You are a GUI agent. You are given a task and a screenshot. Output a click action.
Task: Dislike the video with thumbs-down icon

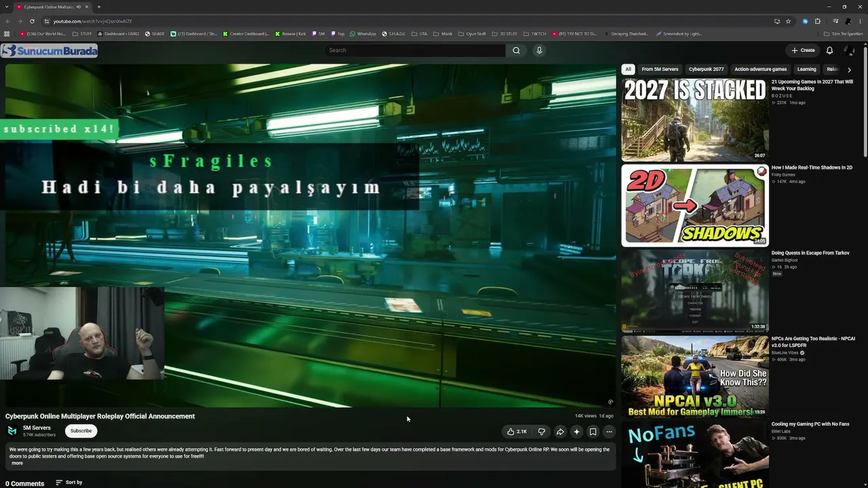(541, 432)
